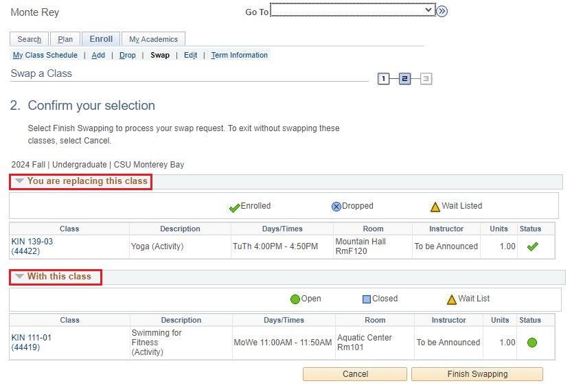Go to My Class Schedule link
This screenshot has width=572, height=392.
(x=45, y=56)
